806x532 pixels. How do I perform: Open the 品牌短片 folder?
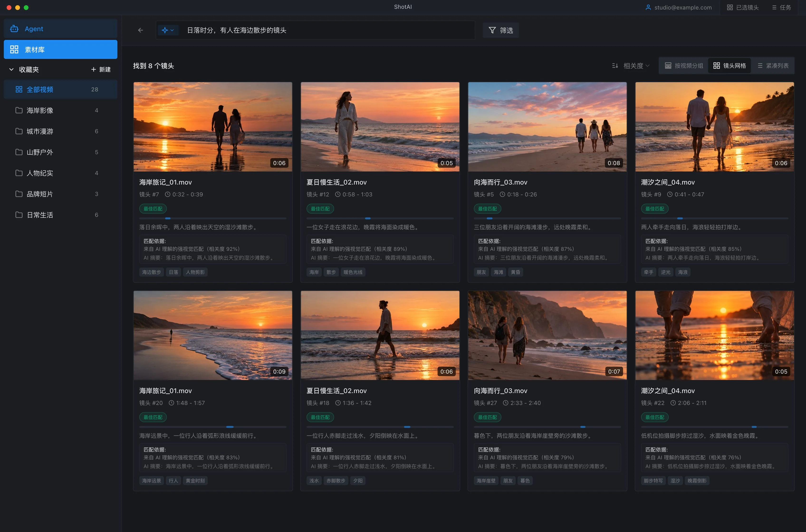pos(60,194)
